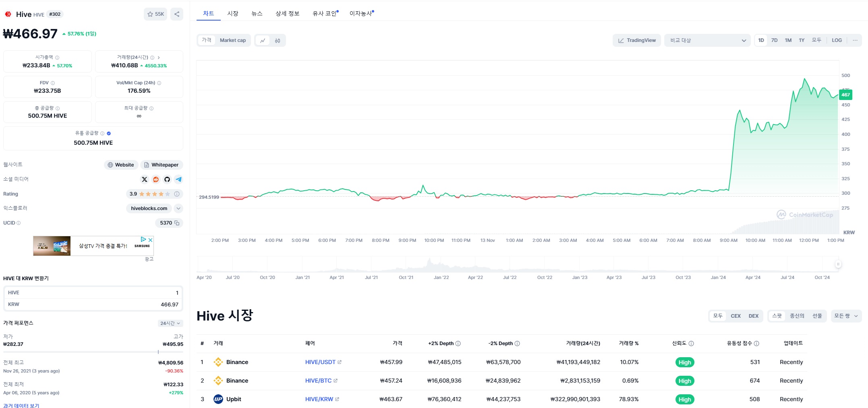The height and width of the screenshot is (408, 868).
Task: Click info icon next to -2% Depth
Action: click(517, 343)
